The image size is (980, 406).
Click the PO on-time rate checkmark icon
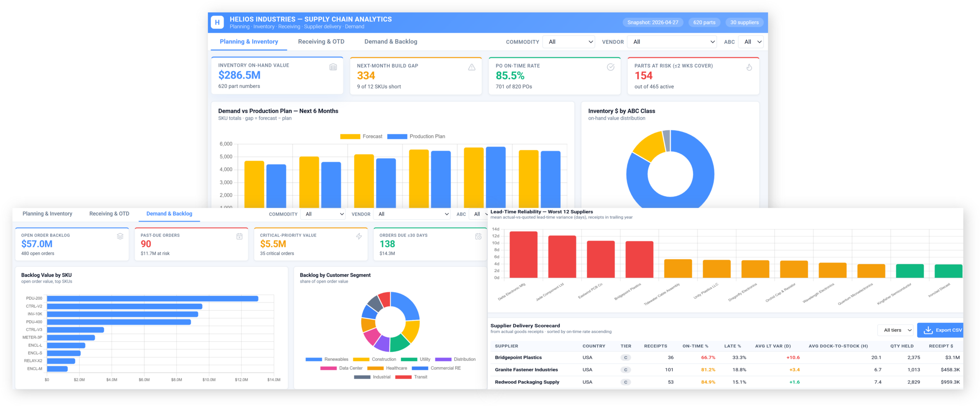(611, 67)
